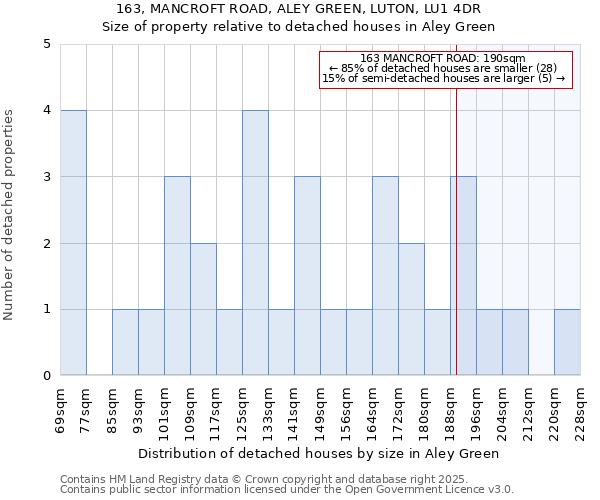Viewport: 600px width, 500px height.
Task: Click the 'Contains HM Land Registry data' credit line
Action: pos(264,479)
